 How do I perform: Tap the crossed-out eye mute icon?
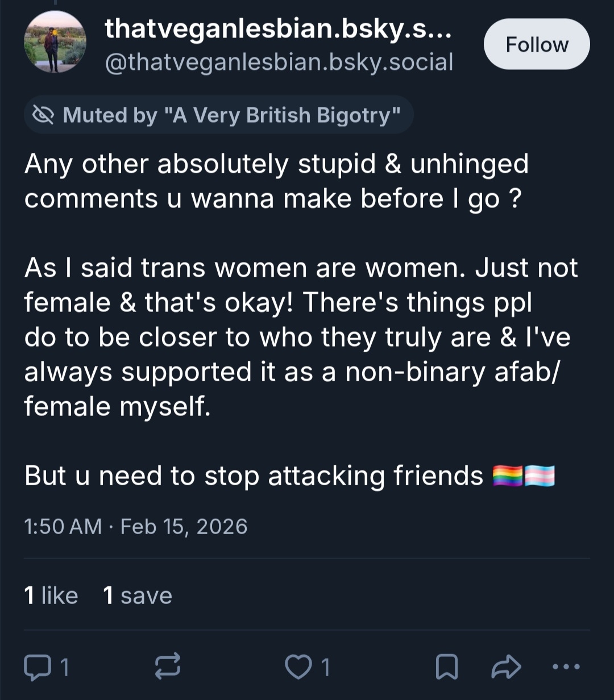(43, 115)
